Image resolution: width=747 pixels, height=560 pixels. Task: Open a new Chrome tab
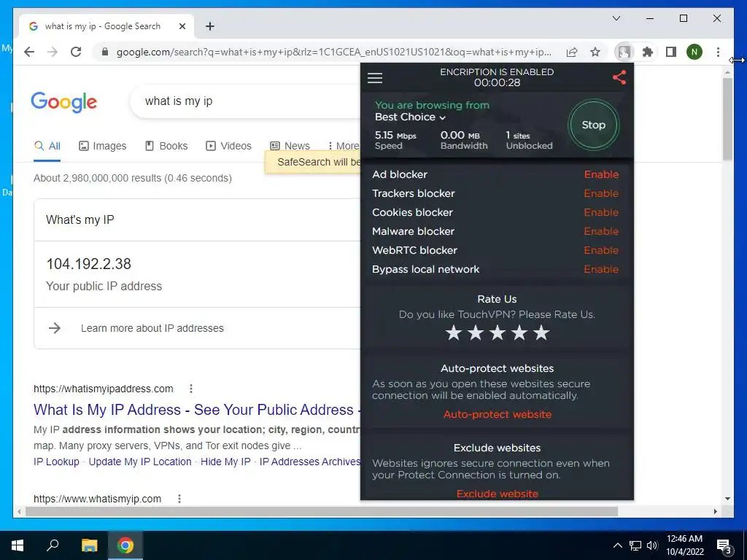209,26
